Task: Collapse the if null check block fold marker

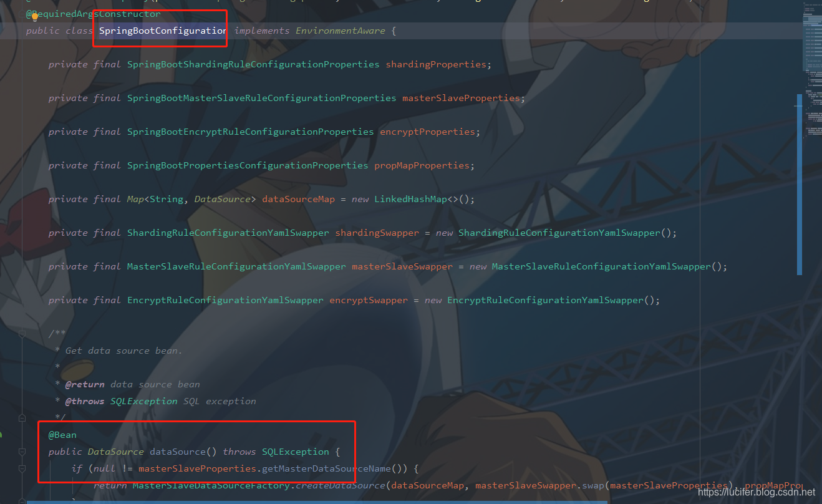Action: click(x=22, y=468)
